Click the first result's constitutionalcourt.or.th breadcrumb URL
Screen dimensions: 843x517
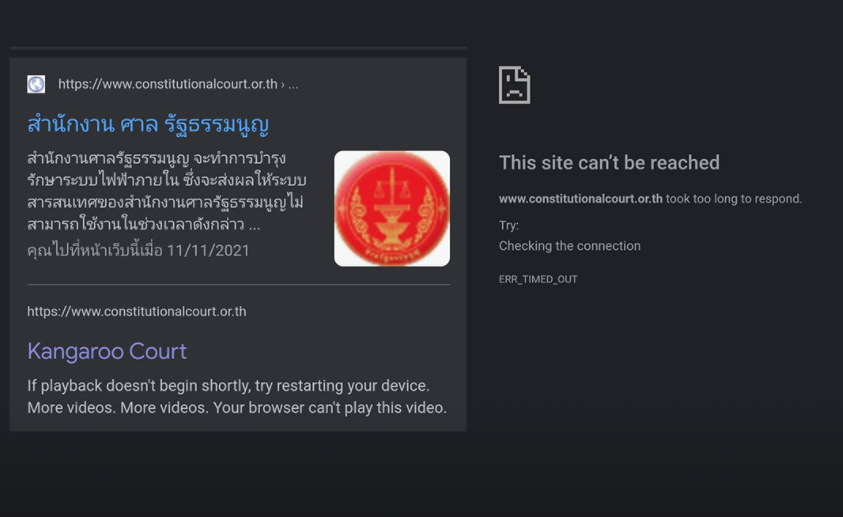coord(168,84)
